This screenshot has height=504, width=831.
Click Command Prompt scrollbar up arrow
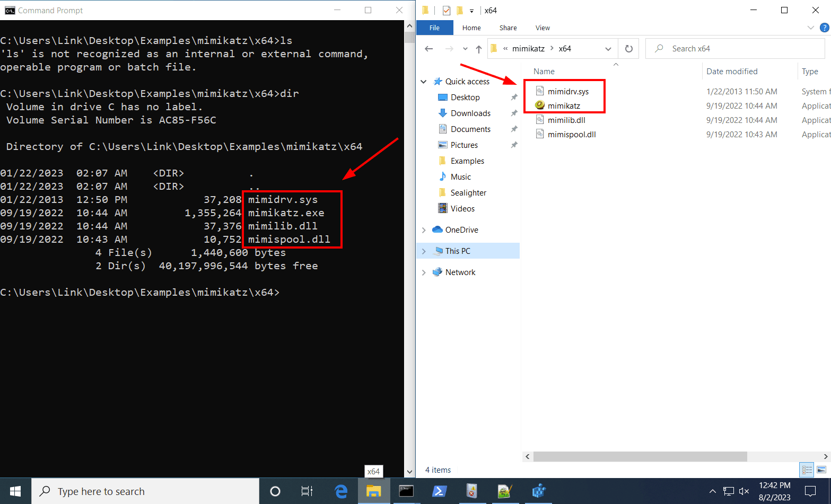409,25
